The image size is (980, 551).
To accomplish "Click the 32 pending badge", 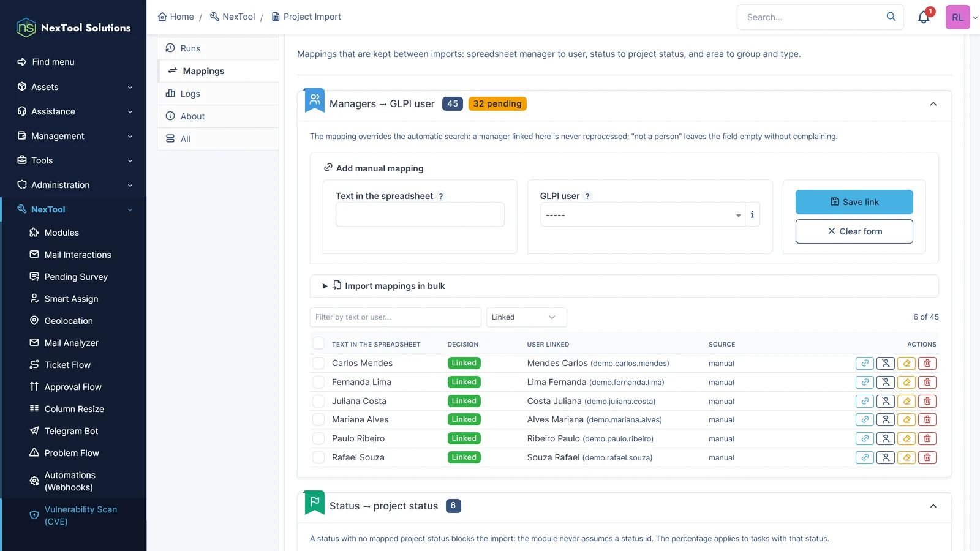I will [x=497, y=104].
